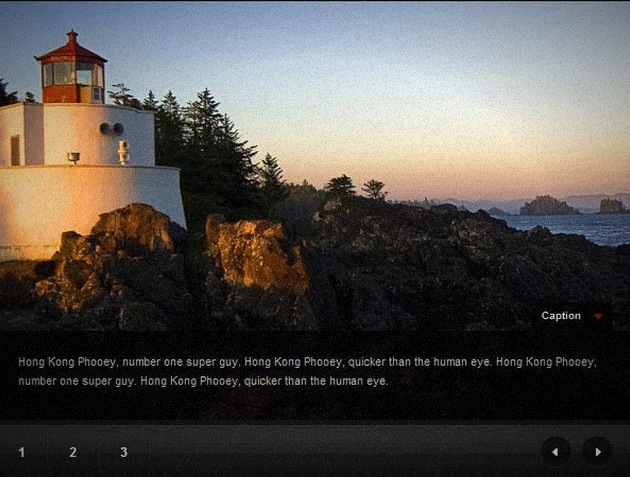Click the round left-pointing navigation button

tap(556, 452)
